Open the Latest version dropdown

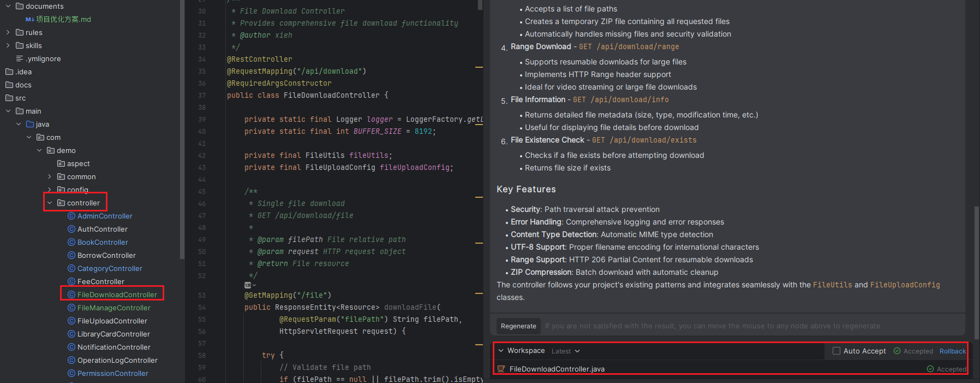[x=565, y=351]
